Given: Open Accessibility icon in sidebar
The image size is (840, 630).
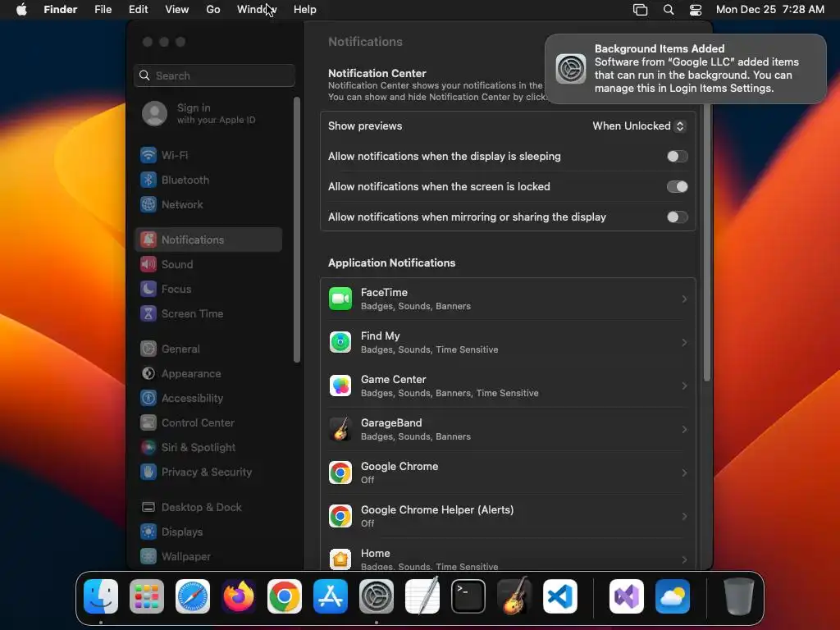Looking at the screenshot, I should coord(148,398).
